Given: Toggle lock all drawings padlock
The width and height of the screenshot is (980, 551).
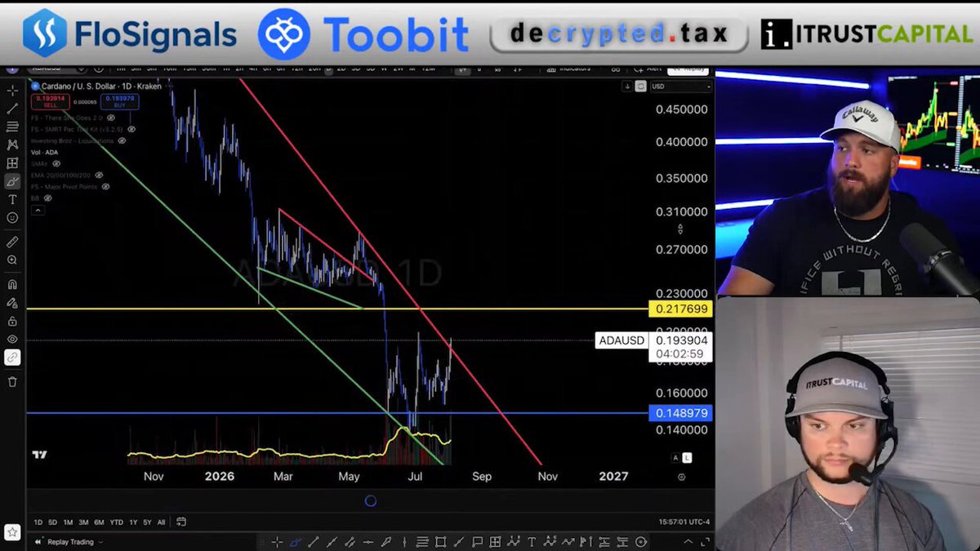Looking at the screenshot, I should coord(12,321).
